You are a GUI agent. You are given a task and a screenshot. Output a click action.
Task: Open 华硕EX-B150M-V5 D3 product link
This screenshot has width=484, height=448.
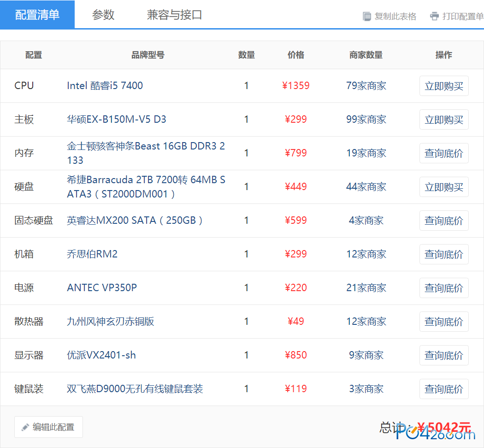[117, 119]
